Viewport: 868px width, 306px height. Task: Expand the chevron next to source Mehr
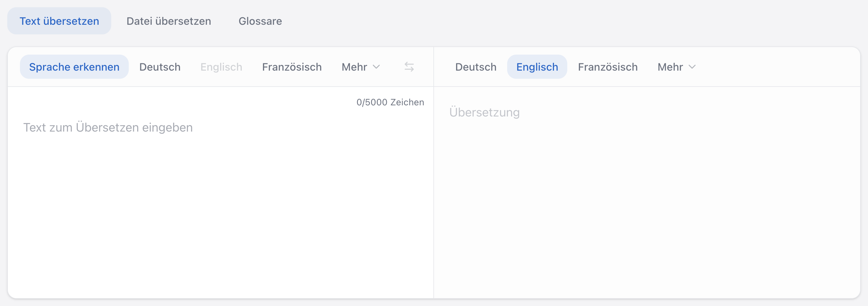click(377, 67)
